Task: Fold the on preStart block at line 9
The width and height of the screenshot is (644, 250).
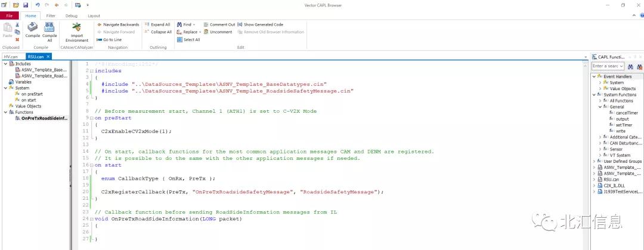Action: tap(92, 118)
